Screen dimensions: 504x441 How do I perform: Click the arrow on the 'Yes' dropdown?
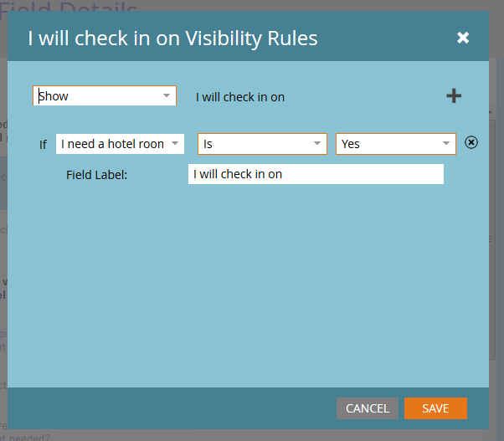tap(446, 144)
